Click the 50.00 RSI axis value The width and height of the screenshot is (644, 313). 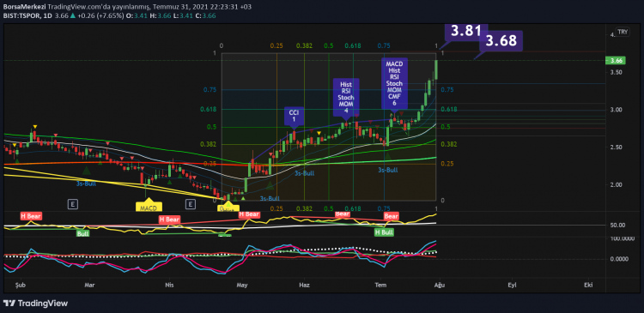617,226
